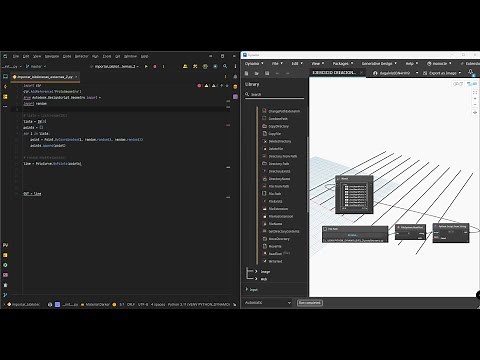480x360 pixels.
Task: Click the 4 spaces indent status entry
Action: click(x=158, y=304)
